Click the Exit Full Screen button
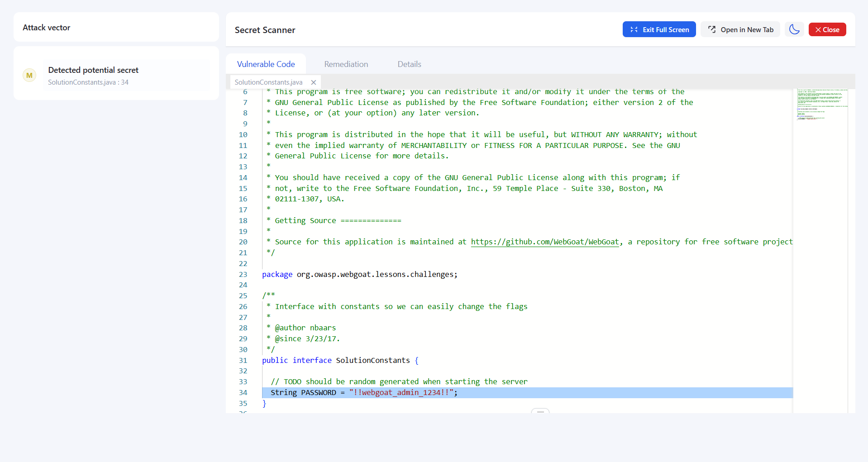 click(x=659, y=29)
